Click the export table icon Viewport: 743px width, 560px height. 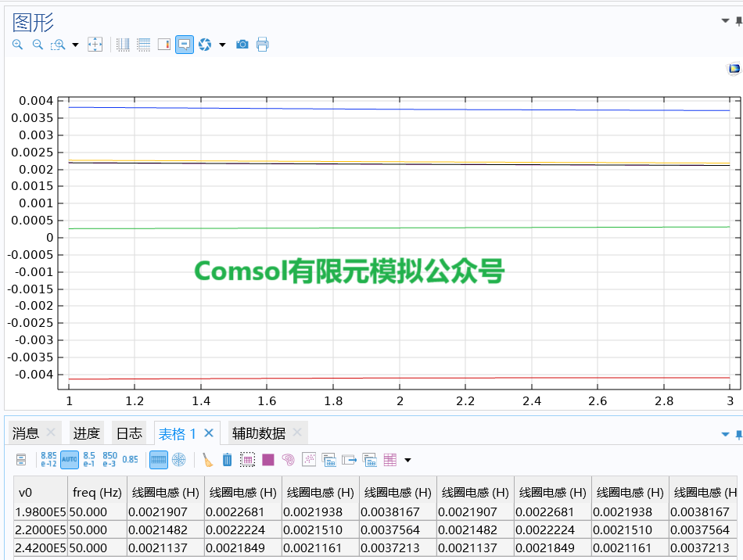tap(350, 460)
